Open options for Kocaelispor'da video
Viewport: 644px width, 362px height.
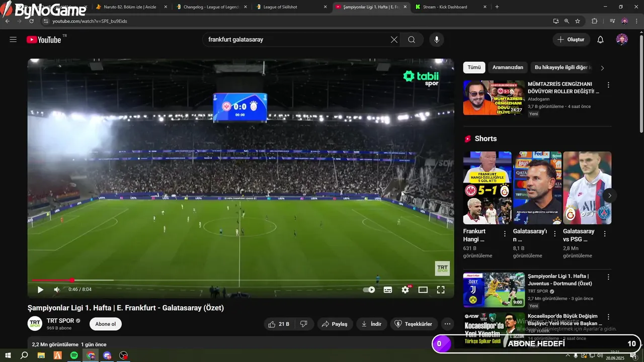(608, 317)
